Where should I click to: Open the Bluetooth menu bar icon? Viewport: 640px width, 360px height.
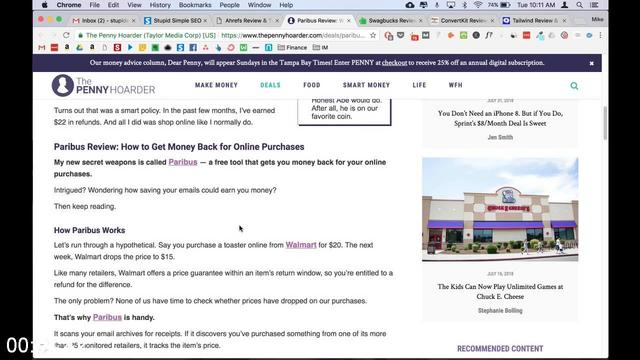464,5
